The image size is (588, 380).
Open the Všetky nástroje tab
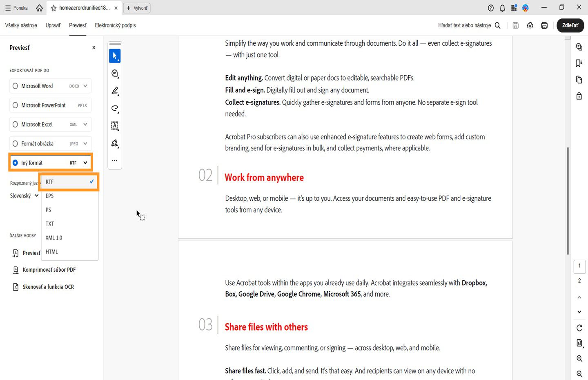coord(21,25)
